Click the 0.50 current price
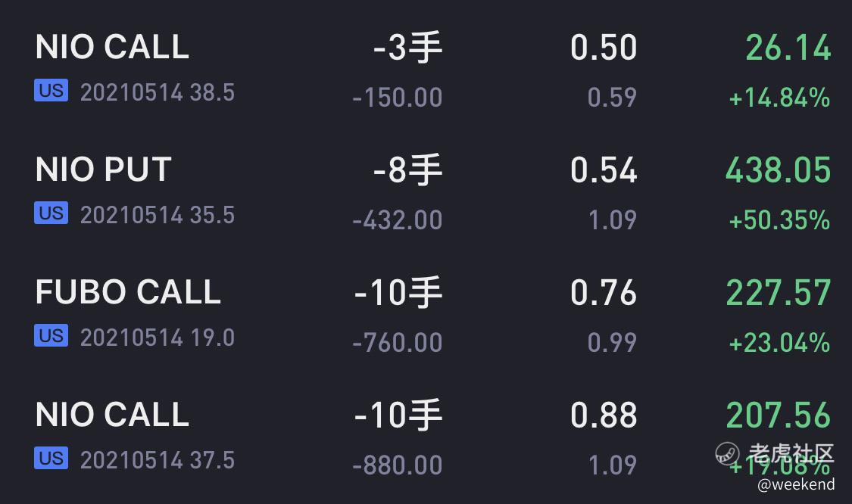852x504 pixels. tap(604, 47)
